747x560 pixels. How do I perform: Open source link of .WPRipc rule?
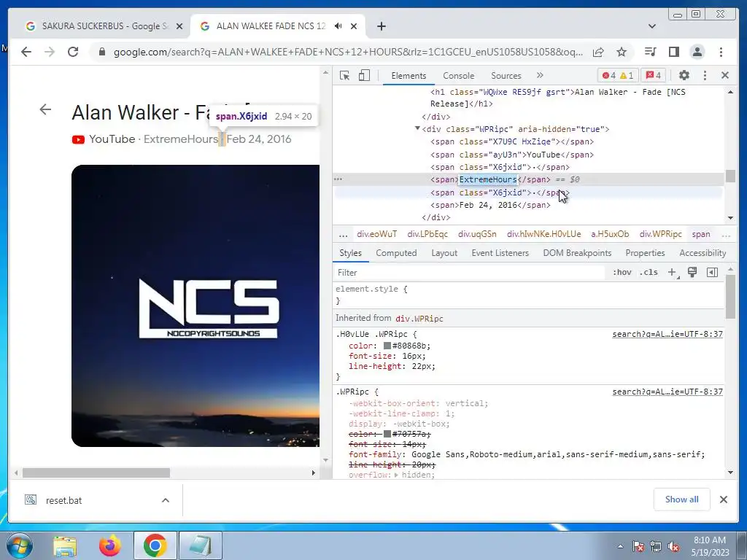[667, 392]
